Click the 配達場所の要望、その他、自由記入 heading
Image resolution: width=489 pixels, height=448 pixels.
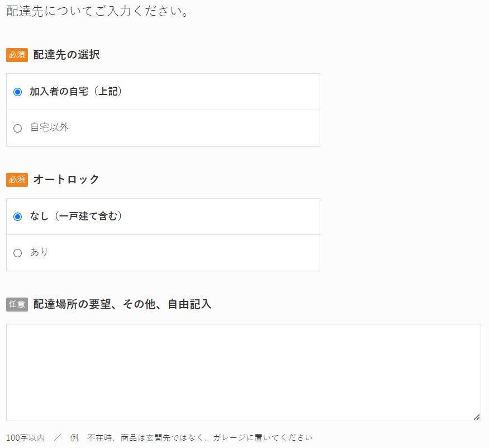[122, 304]
